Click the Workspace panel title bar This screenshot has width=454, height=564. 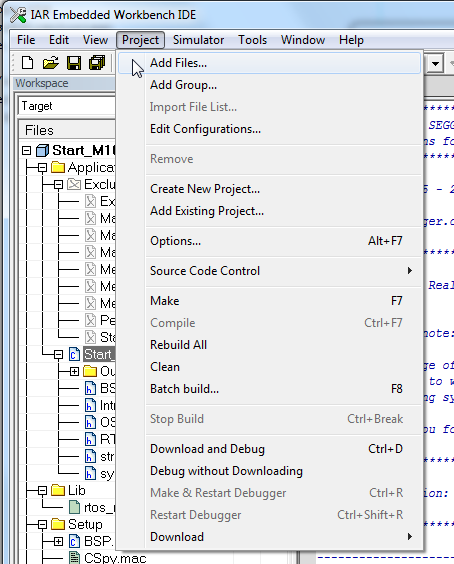(65, 83)
